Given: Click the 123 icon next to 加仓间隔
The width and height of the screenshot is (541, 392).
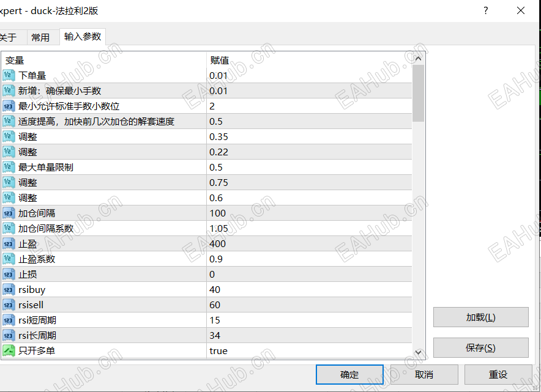Looking at the screenshot, I should point(9,212).
